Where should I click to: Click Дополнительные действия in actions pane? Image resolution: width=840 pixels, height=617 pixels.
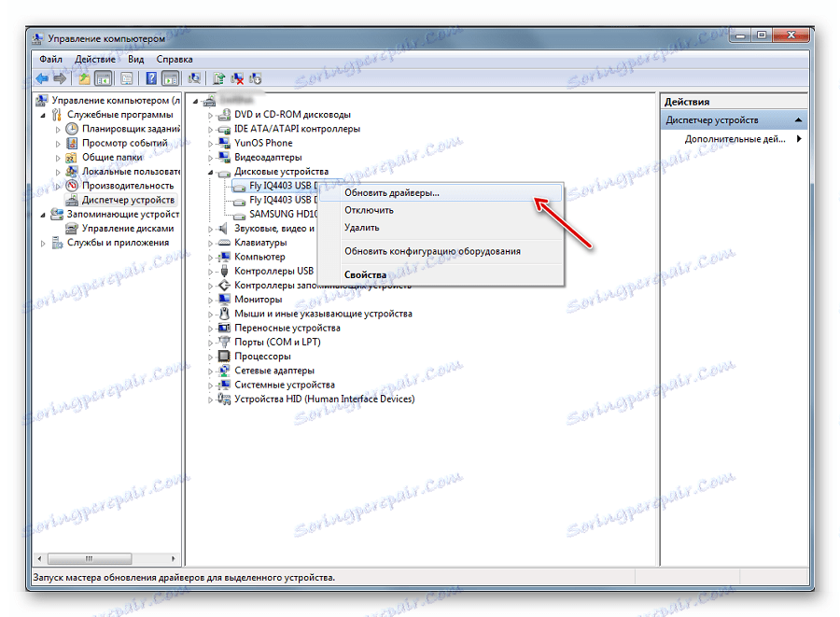735,139
